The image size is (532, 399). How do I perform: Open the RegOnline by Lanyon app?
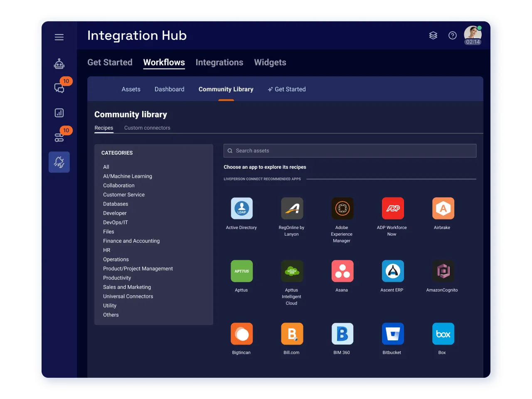[292, 208]
